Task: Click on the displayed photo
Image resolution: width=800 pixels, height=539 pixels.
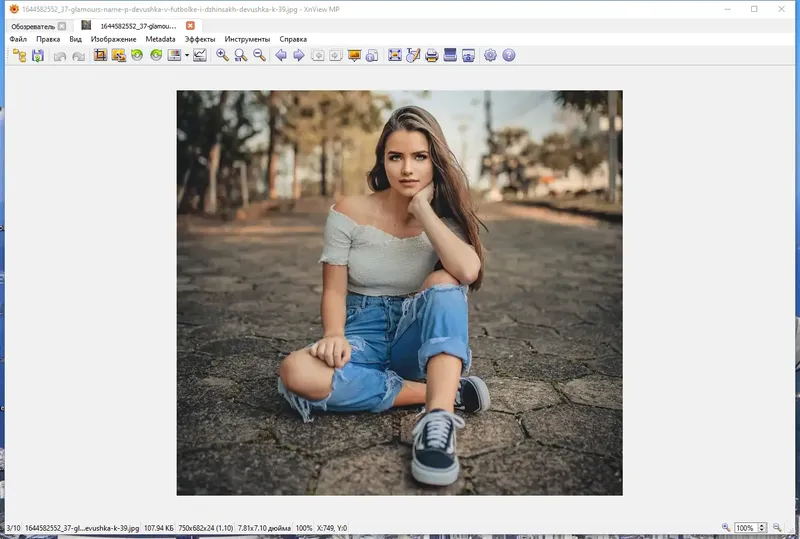Action: [x=399, y=292]
